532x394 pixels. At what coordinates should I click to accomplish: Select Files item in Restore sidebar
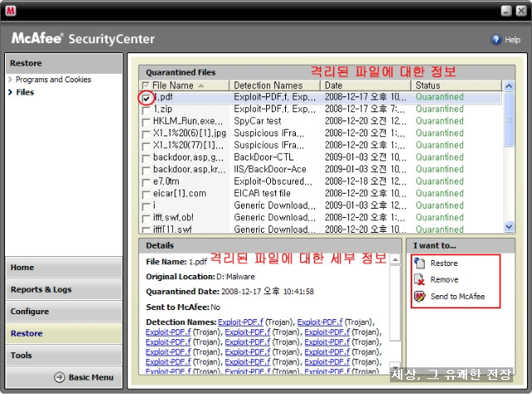pyautogui.click(x=25, y=92)
